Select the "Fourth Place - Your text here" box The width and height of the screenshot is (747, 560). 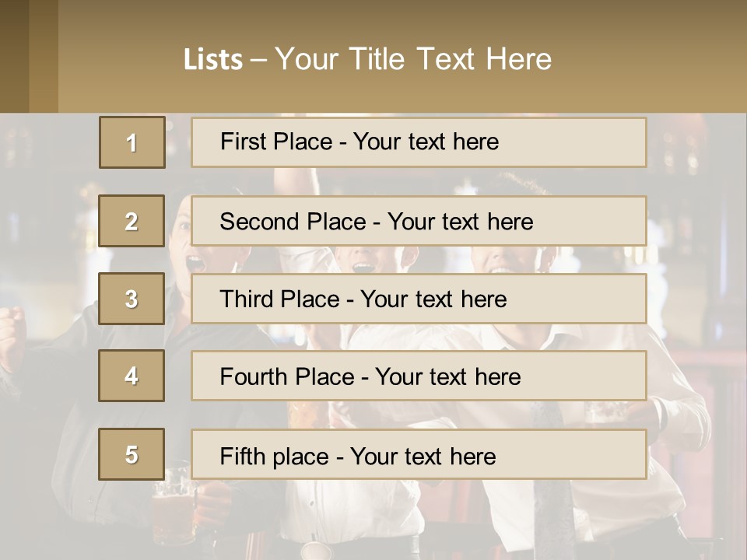(419, 376)
